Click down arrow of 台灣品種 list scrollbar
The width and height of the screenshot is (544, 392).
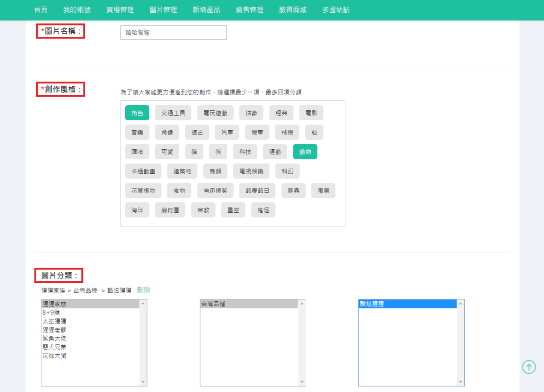click(x=302, y=382)
